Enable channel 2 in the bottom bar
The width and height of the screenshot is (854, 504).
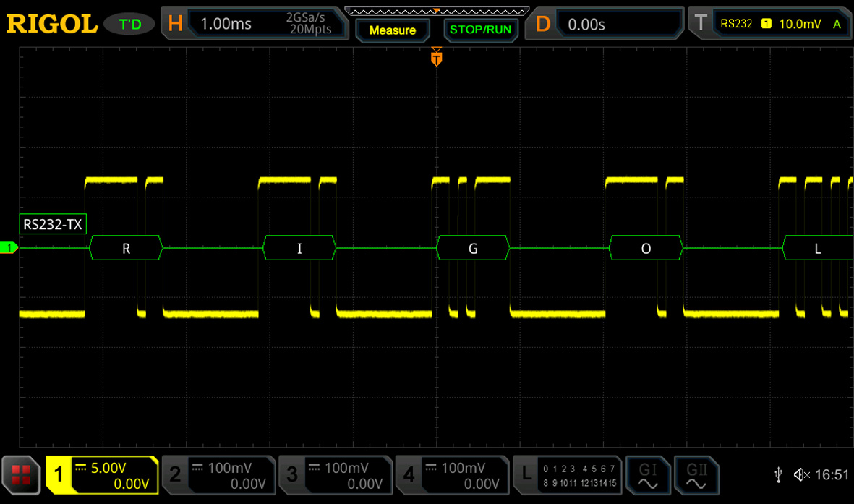(218, 475)
